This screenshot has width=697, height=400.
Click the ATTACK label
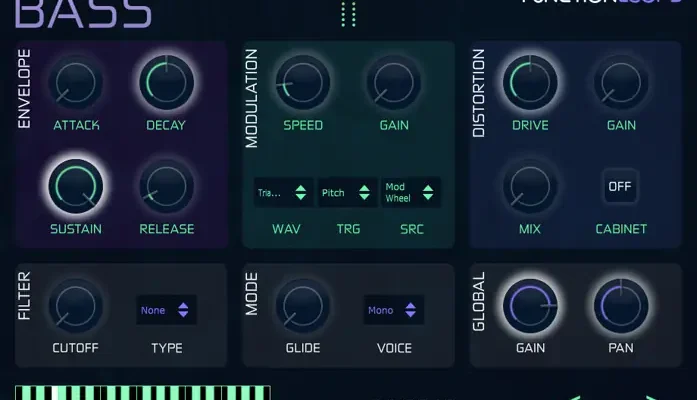(x=76, y=125)
